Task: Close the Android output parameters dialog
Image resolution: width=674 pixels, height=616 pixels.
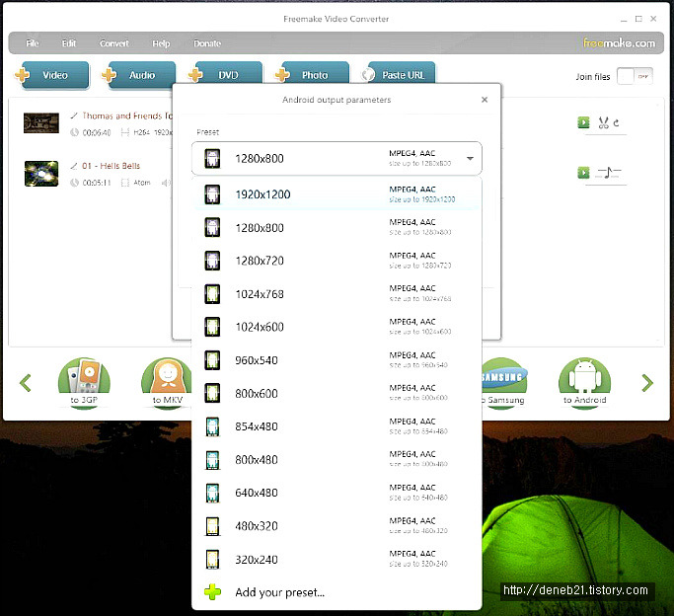Action: (485, 100)
